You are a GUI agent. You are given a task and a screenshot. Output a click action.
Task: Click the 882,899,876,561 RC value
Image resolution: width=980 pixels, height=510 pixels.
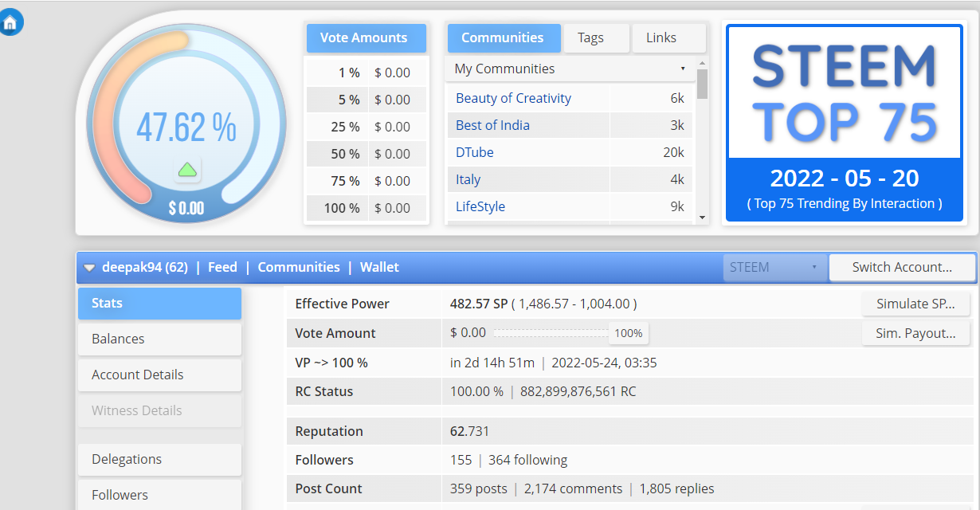pos(578,391)
